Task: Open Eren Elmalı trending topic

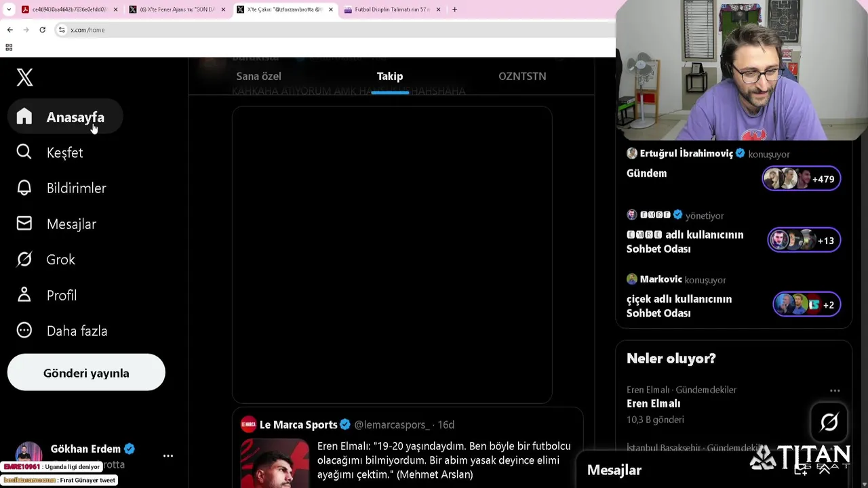Action: 654,403
